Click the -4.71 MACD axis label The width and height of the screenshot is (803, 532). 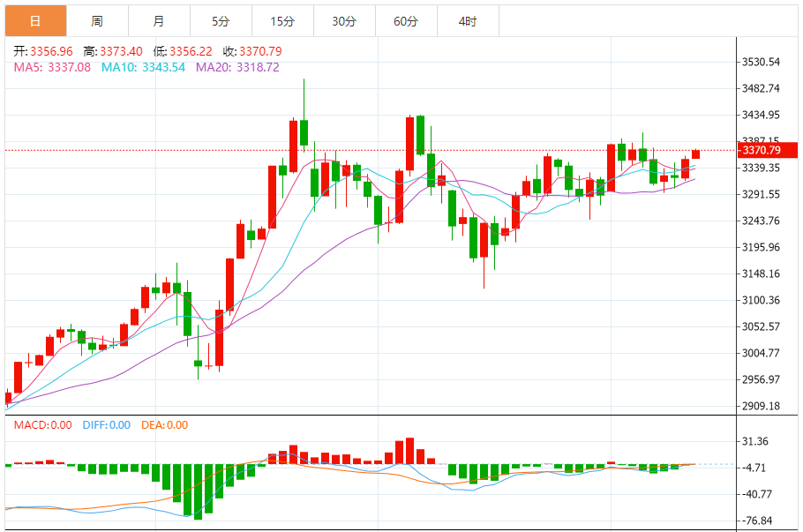(754, 468)
